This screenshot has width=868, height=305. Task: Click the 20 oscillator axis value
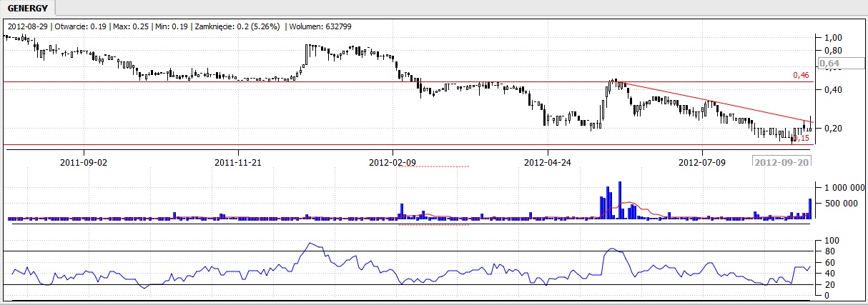tap(829, 285)
